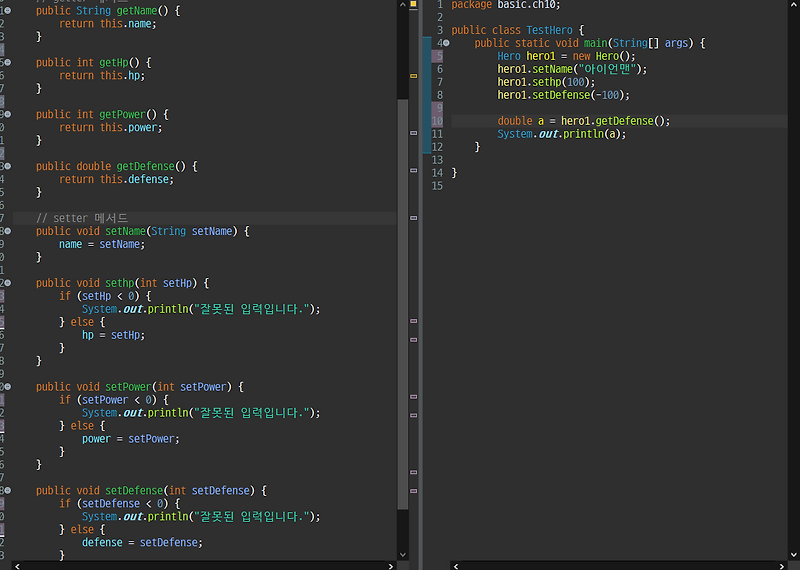The image size is (800, 570).
Task: Click "return this.power;" statement
Action: [x=111, y=128]
